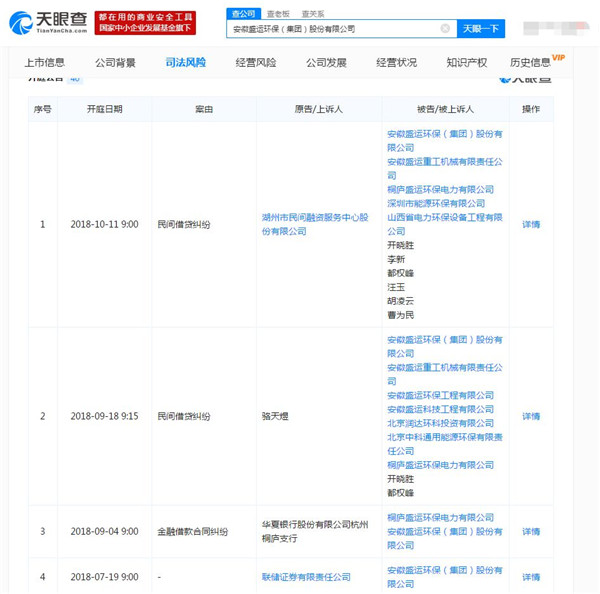This screenshot has width=600, height=594.
Task: Open 详情 for the 2018-09-18 case
Action: point(531,416)
